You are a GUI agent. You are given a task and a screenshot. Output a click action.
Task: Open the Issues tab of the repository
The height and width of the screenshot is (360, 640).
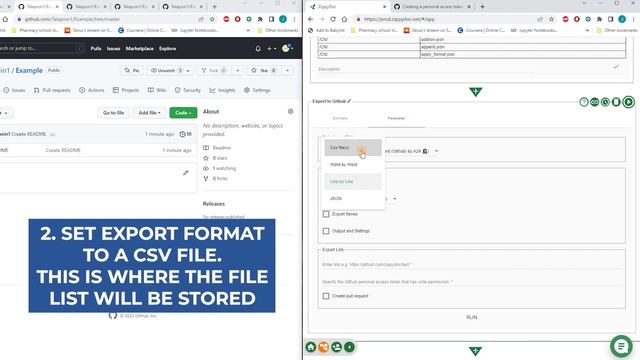(14, 90)
